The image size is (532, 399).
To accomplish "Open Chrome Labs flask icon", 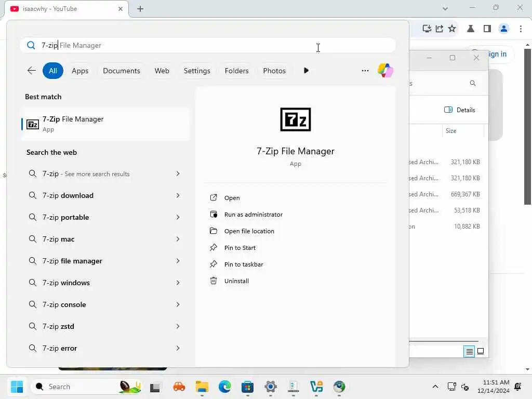I will click(x=471, y=29).
